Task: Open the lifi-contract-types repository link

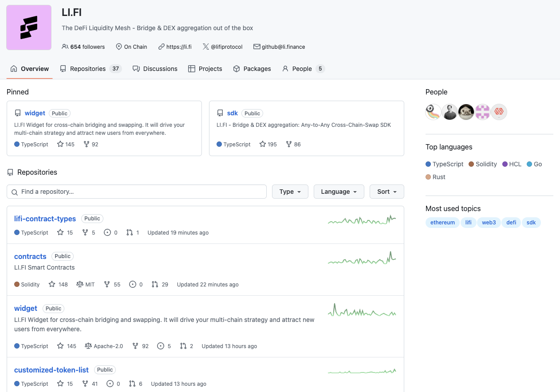Action: (45, 219)
